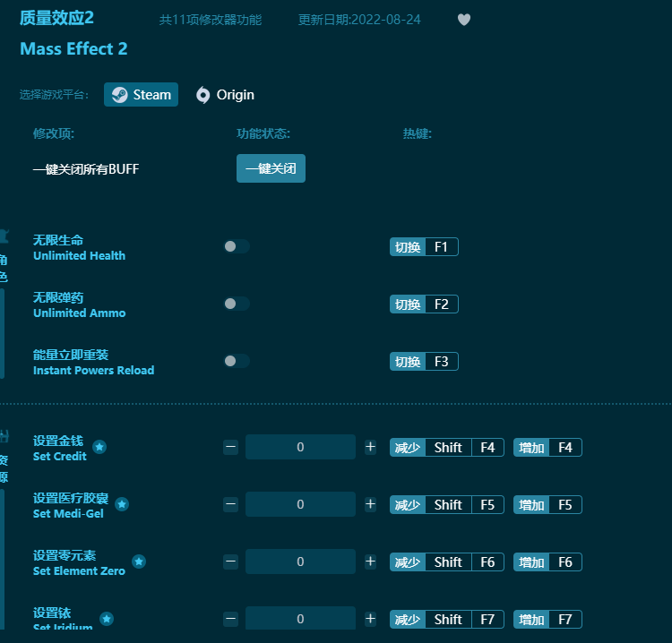Click the 一键关闭 button
Screen dimensions: 672x643
(271, 168)
